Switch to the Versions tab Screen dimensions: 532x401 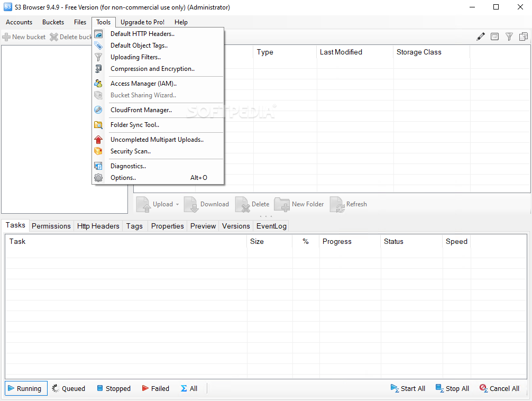pos(236,226)
